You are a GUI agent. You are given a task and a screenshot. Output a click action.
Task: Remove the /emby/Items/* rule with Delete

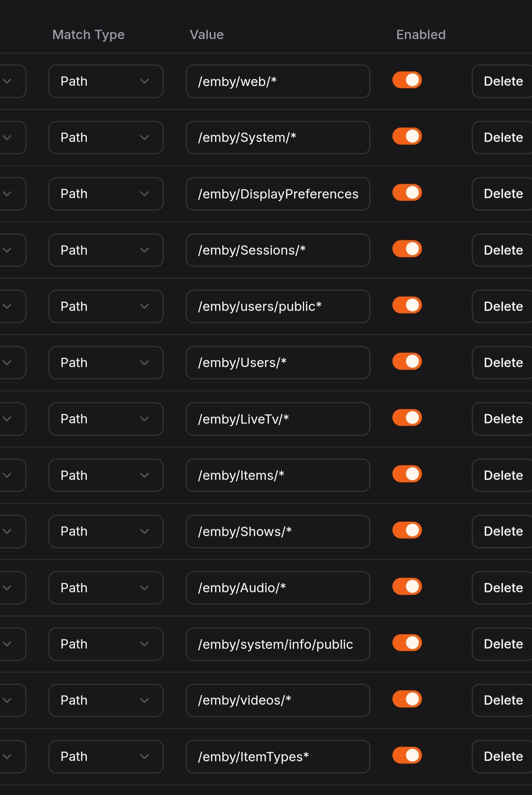(x=502, y=475)
